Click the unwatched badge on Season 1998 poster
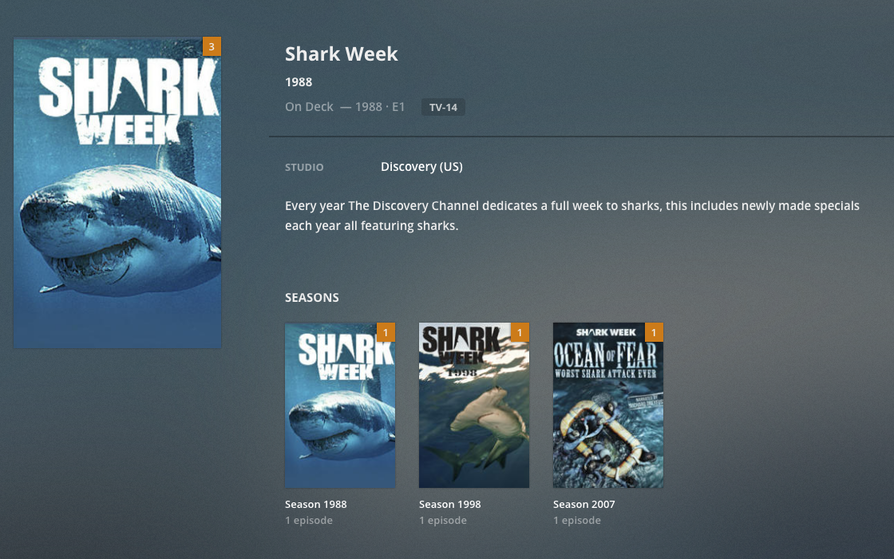Image resolution: width=894 pixels, height=559 pixels. click(x=519, y=333)
